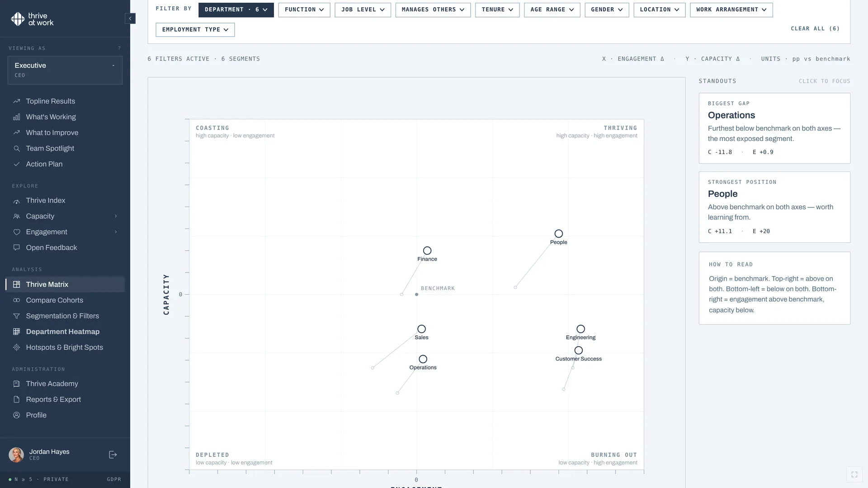Click the Segmentation & Filters funnel icon

[17, 316]
